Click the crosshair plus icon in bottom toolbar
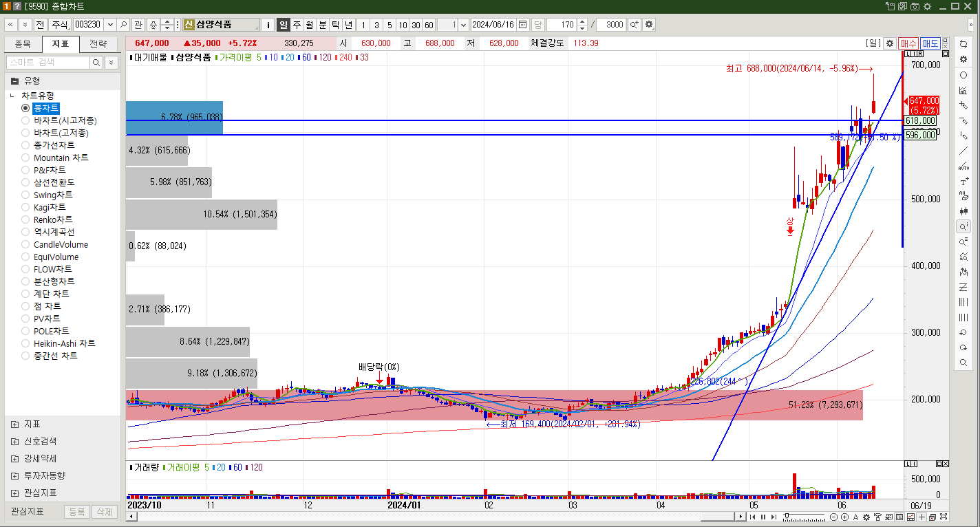The image size is (980, 527). coord(922,517)
